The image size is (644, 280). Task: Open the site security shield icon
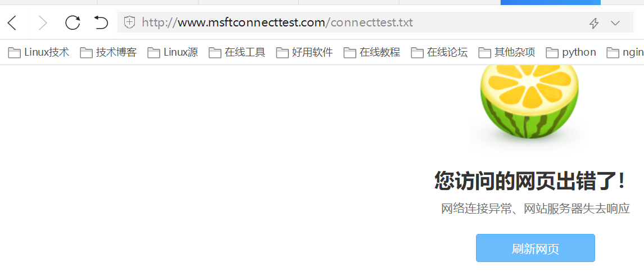pos(129,22)
